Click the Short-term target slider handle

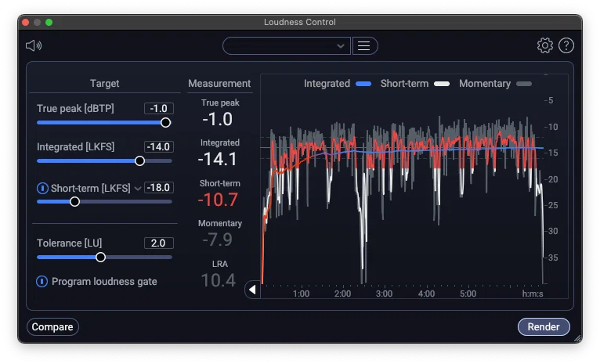pos(75,201)
